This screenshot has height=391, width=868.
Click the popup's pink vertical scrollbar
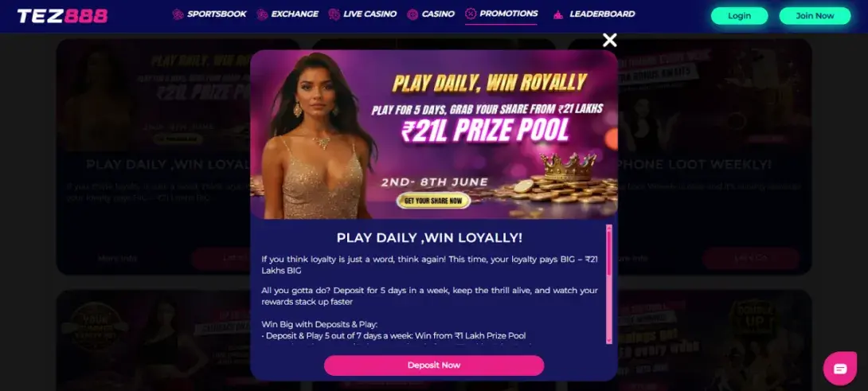tap(609, 284)
